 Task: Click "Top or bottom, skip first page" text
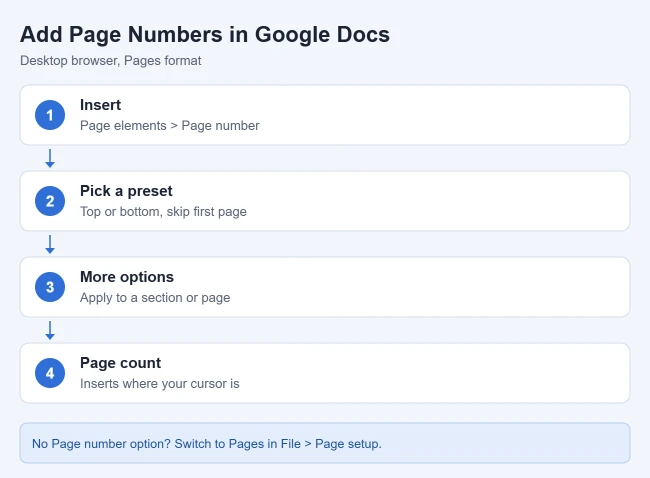tap(163, 212)
